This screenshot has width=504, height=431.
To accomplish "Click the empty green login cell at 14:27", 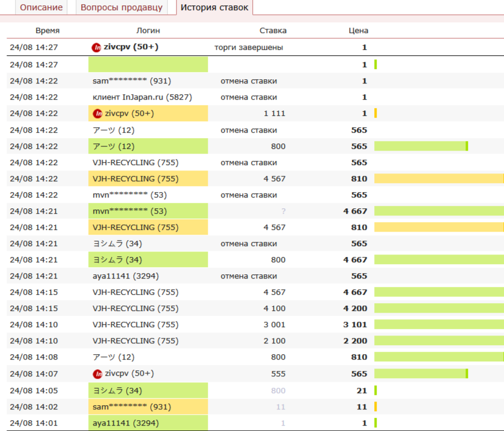I will pos(148,65).
